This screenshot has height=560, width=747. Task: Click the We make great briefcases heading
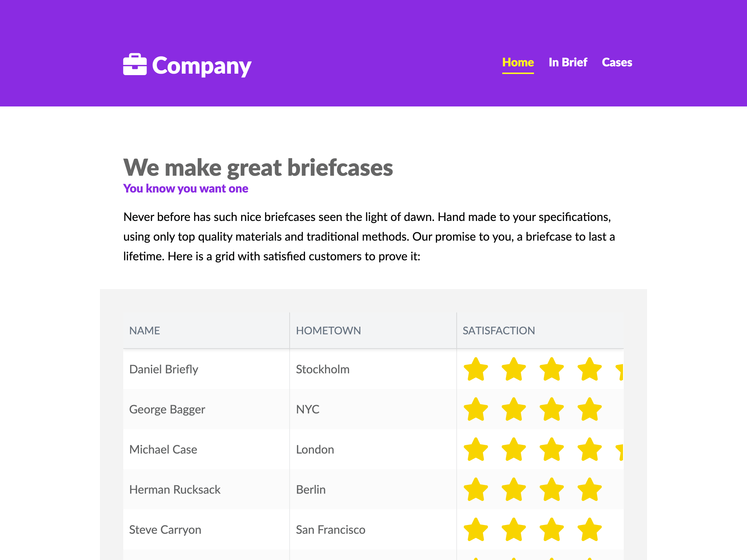(258, 168)
